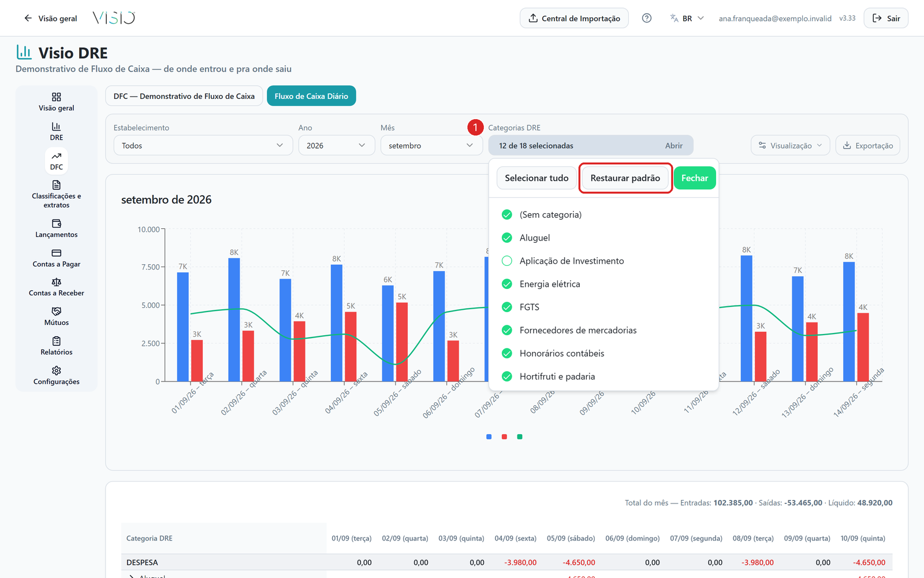Click the green legend color square
This screenshot has height=578, width=924.
coord(520,437)
